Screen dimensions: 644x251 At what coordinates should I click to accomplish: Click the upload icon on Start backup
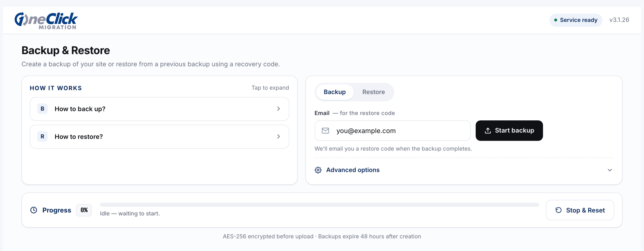488,131
